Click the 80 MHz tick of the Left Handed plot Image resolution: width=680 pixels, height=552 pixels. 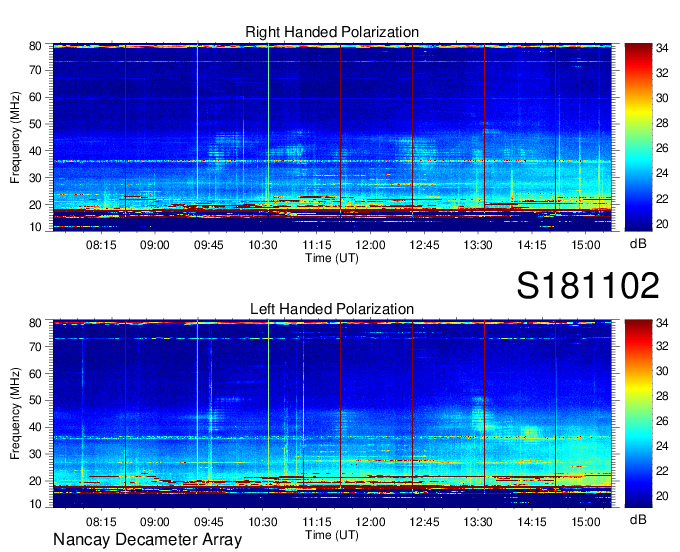(35, 323)
